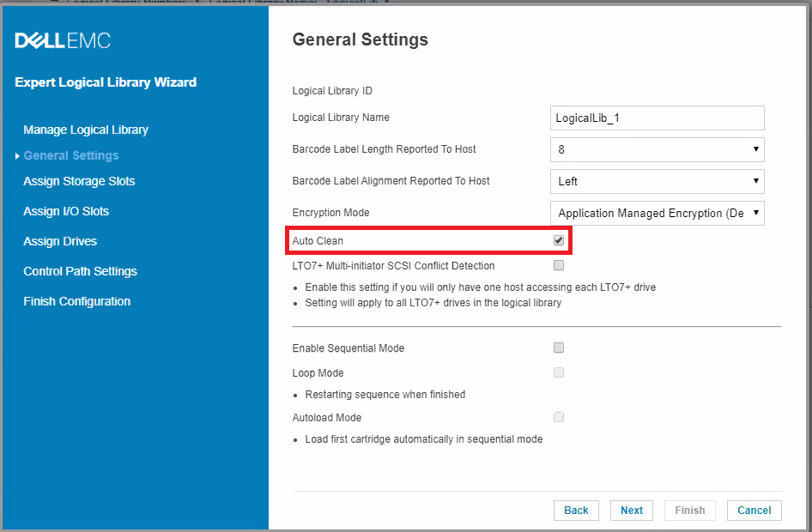The width and height of the screenshot is (812, 532).
Task: Click the Logical Library Name field
Action: [657, 118]
